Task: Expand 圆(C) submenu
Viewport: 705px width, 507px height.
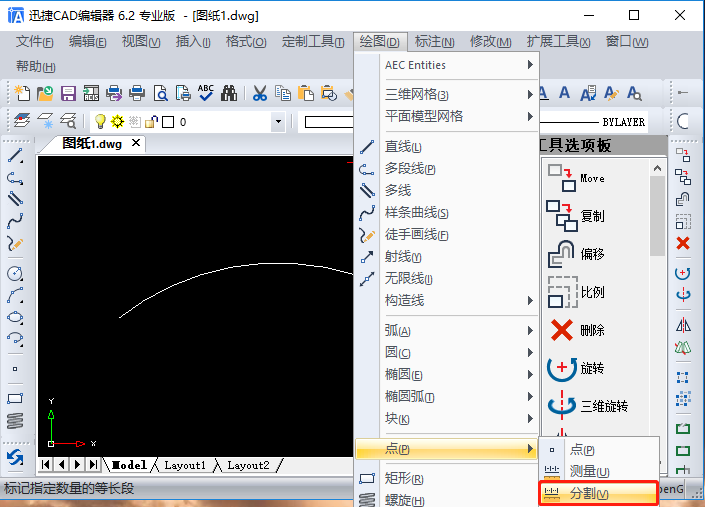Action: coord(459,353)
